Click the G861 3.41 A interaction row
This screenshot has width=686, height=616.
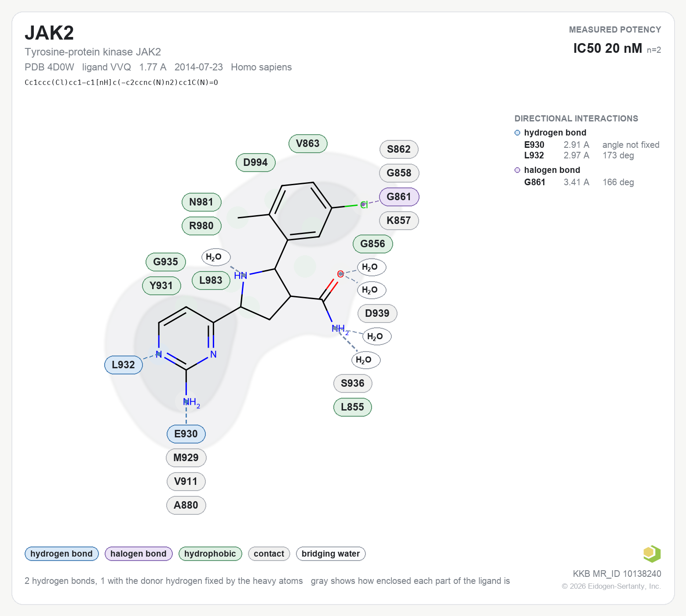[x=579, y=182]
